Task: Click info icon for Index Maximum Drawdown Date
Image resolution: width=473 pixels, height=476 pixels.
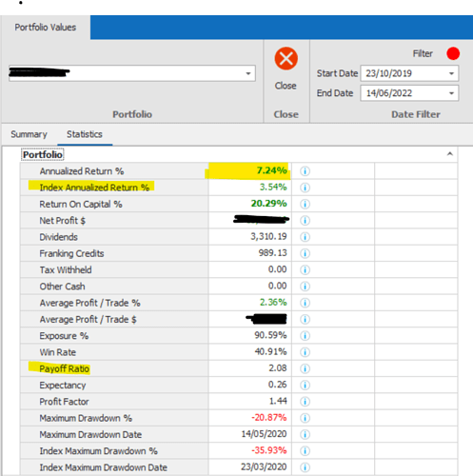Action: click(305, 467)
